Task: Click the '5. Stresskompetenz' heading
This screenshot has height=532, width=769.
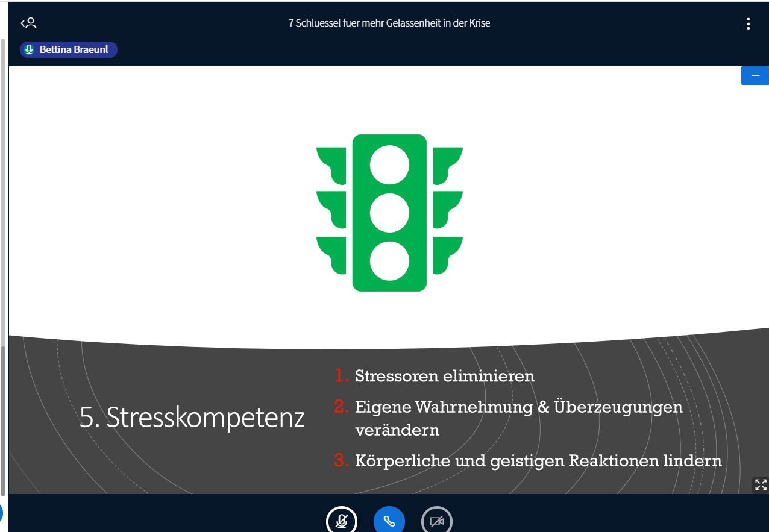Action: [x=192, y=418]
